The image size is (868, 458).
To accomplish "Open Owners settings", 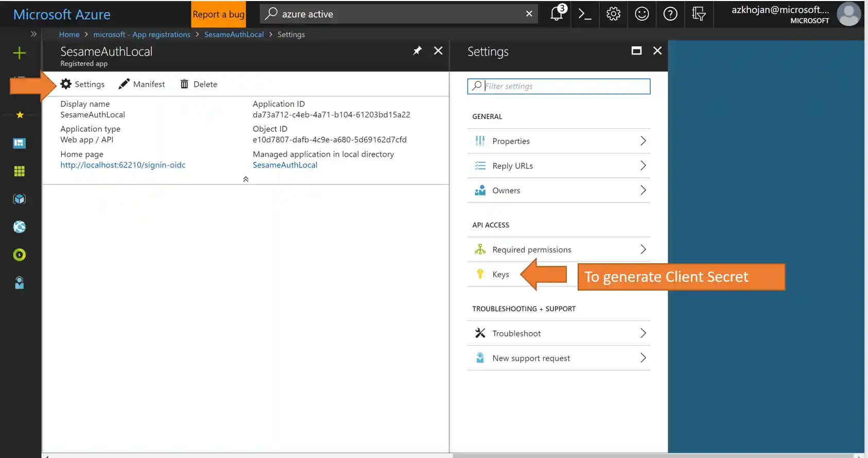I will [x=559, y=191].
